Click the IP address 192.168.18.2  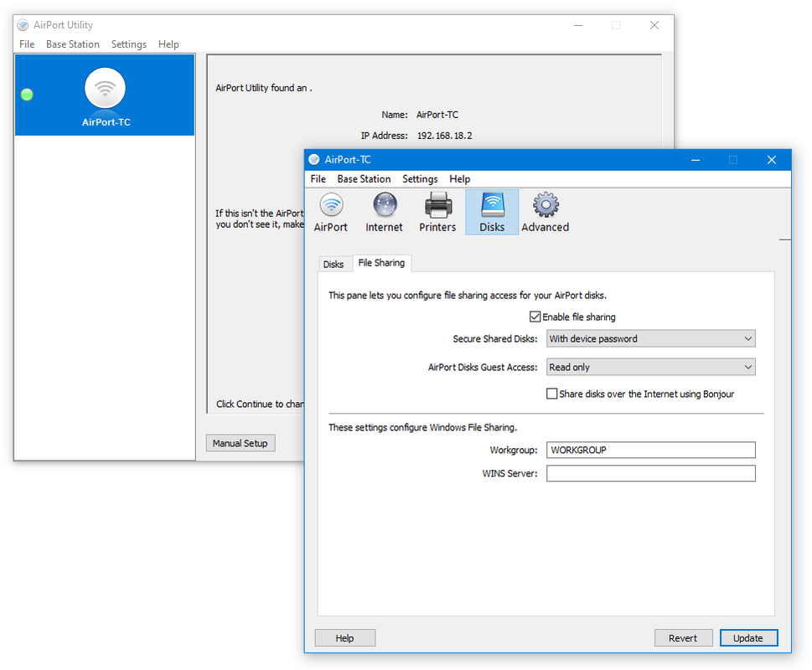click(445, 136)
